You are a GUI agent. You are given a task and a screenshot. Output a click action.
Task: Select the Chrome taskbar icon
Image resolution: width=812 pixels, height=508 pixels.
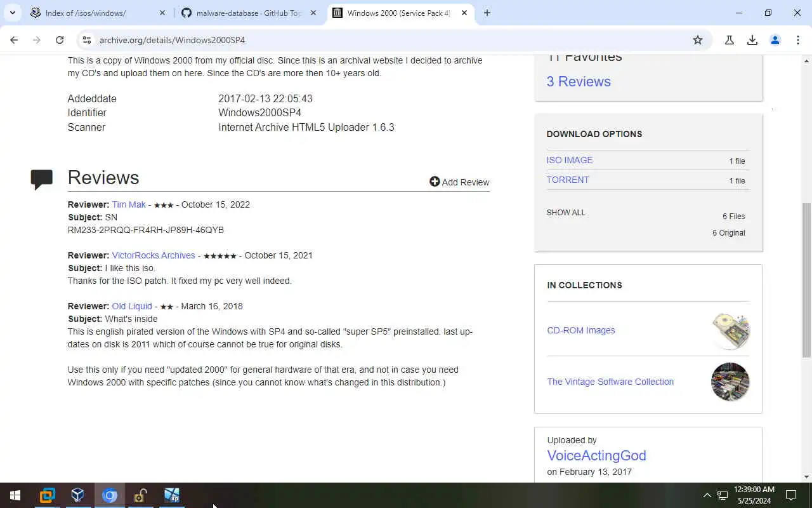click(110, 495)
